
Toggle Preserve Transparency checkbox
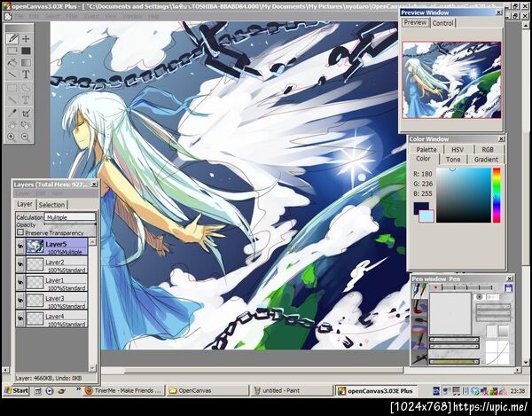click(x=20, y=232)
